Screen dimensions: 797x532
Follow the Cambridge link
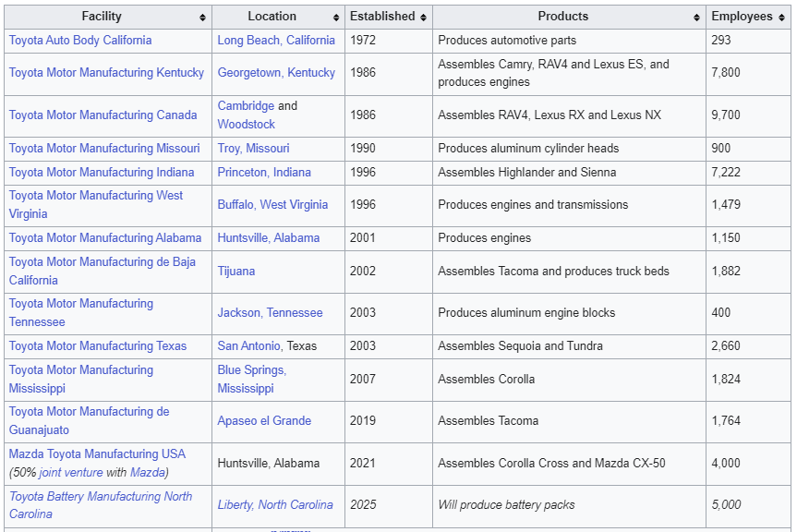pyautogui.click(x=246, y=106)
